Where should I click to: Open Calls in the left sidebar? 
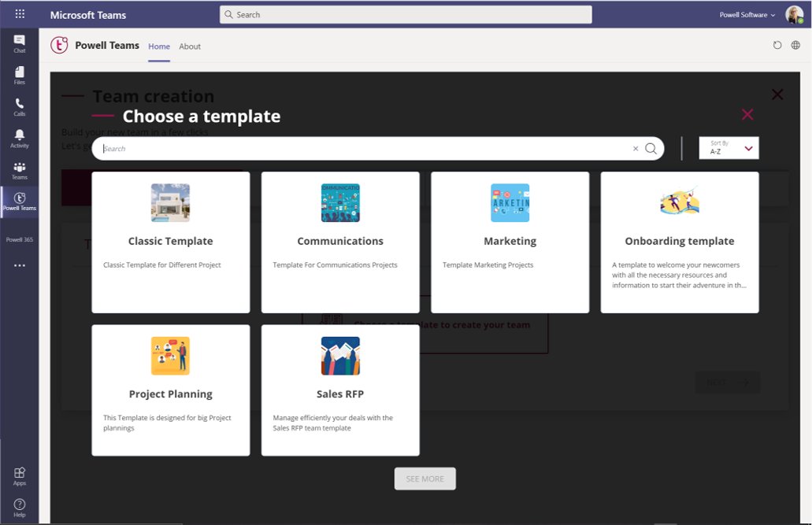click(x=19, y=107)
